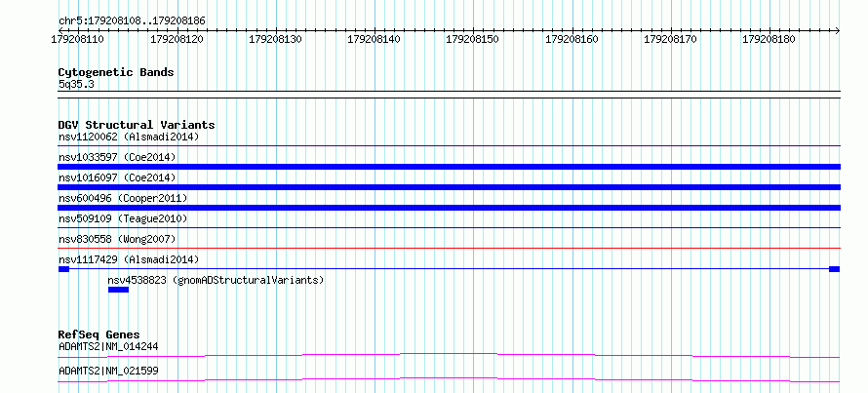The image size is (868, 393).
Task: Open variant nsv1117429 (Alsmadi2014) label
Action: point(129,259)
